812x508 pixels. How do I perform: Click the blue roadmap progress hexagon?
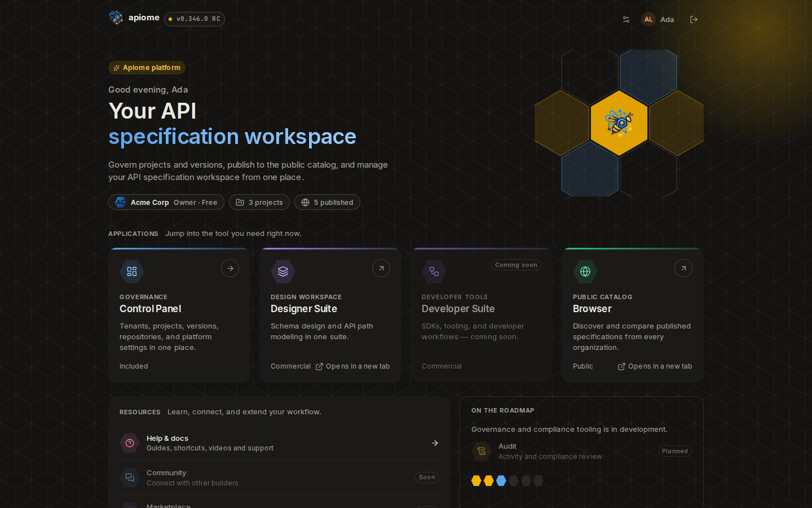(501, 481)
